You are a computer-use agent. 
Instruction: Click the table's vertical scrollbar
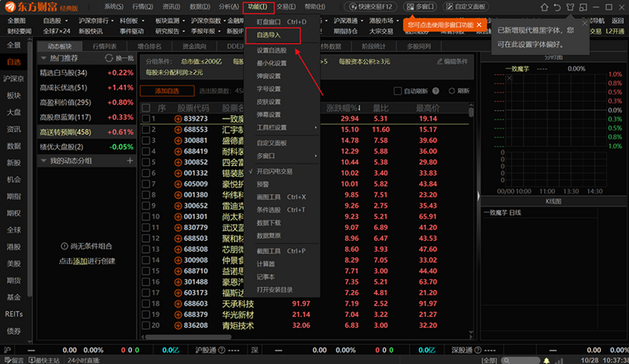471,112
